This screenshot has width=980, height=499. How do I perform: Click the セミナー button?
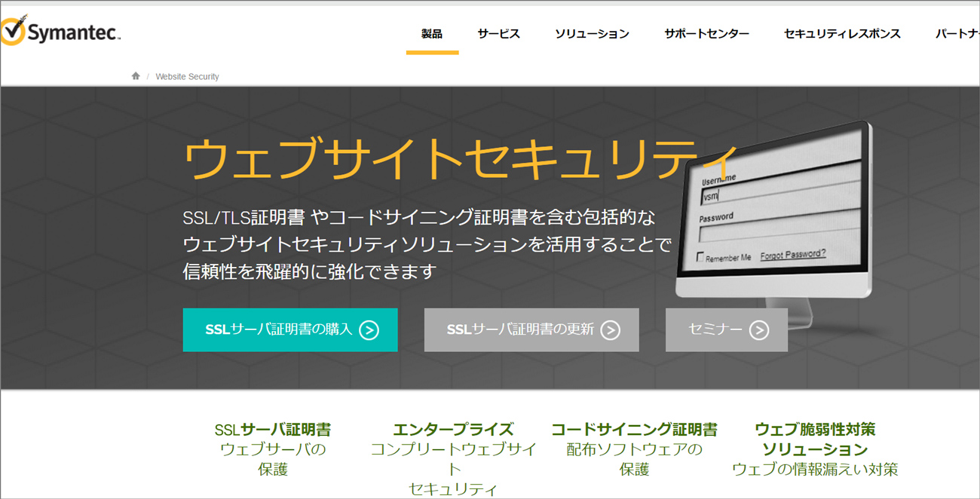point(727,329)
